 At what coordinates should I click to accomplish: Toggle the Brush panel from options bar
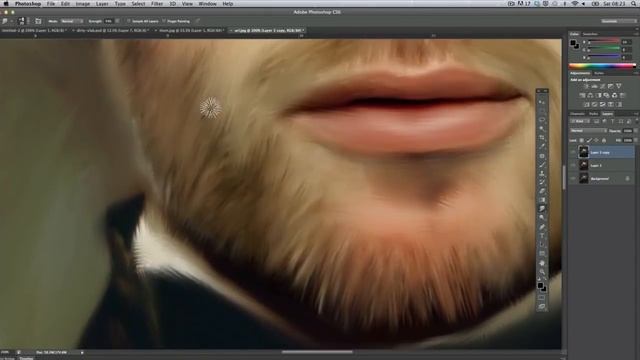(x=38, y=21)
